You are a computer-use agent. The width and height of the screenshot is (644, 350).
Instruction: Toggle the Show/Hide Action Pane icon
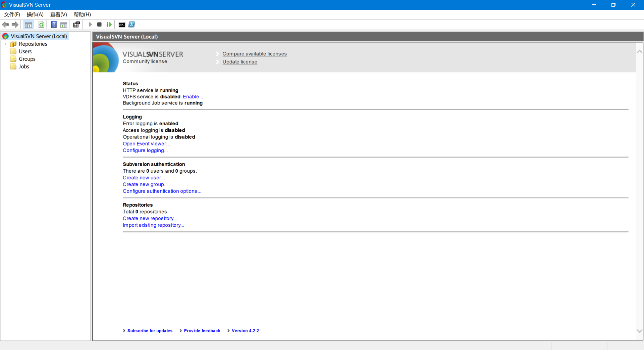[x=64, y=25]
